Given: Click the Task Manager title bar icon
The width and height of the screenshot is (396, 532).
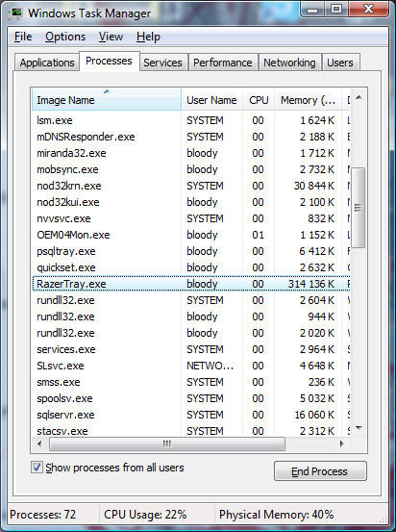Looking at the screenshot, I should point(15,13).
